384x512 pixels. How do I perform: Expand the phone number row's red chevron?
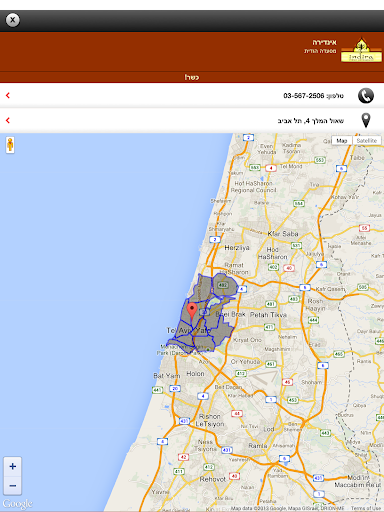(x=8, y=95)
